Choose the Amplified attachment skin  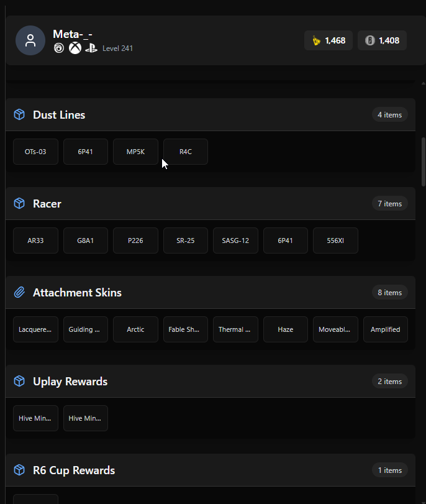tap(386, 329)
